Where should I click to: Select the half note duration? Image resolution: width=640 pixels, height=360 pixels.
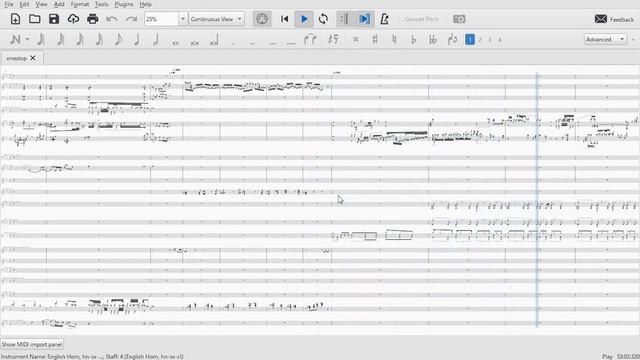point(156,39)
